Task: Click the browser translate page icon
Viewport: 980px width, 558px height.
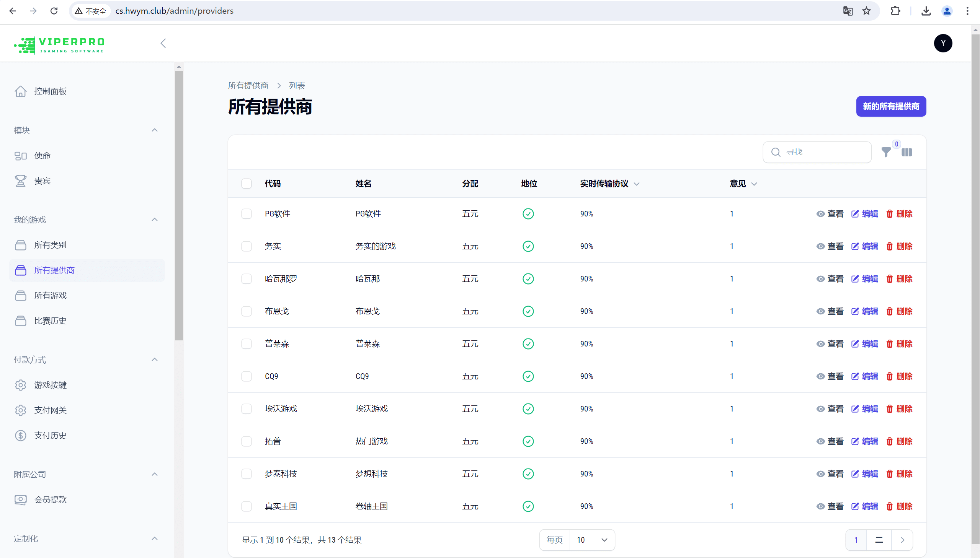Action: [848, 11]
